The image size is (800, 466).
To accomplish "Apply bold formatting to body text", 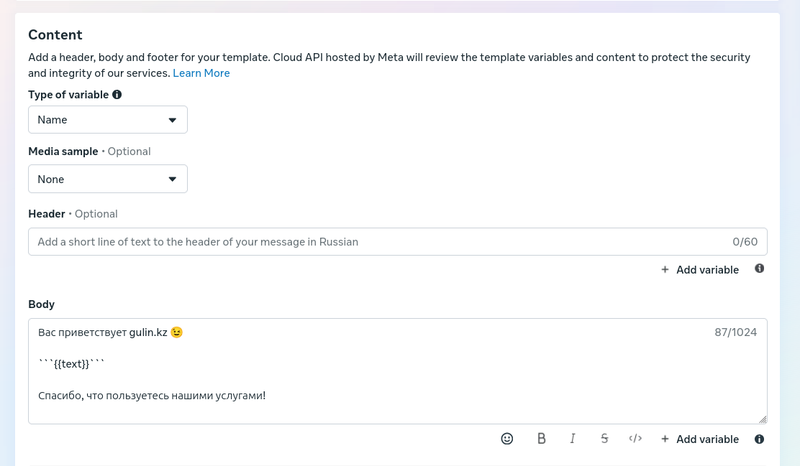I will pos(541,439).
